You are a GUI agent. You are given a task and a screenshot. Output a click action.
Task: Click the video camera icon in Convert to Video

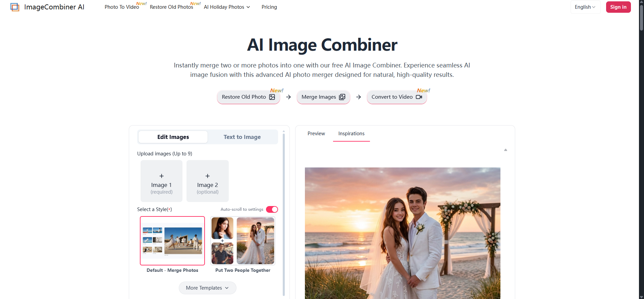tap(419, 97)
